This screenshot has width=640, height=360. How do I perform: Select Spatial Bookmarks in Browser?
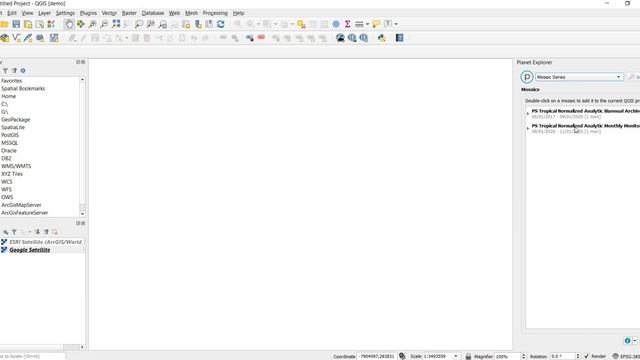click(x=23, y=89)
